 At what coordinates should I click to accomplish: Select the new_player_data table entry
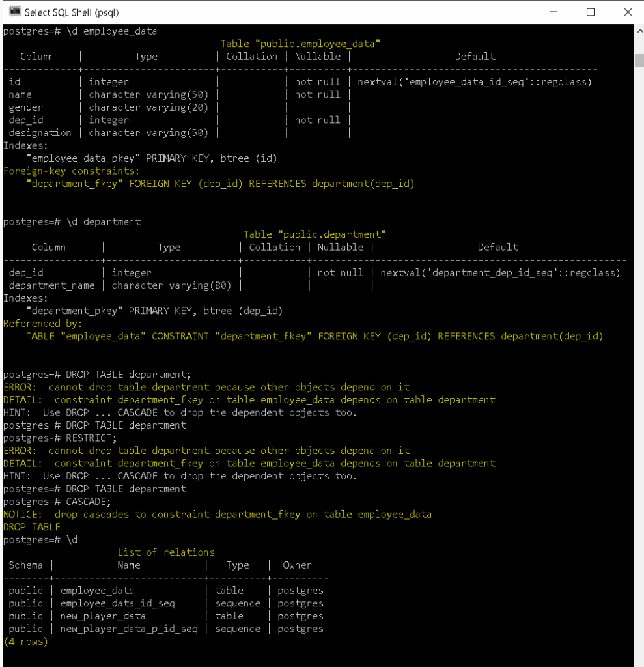tap(102, 616)
